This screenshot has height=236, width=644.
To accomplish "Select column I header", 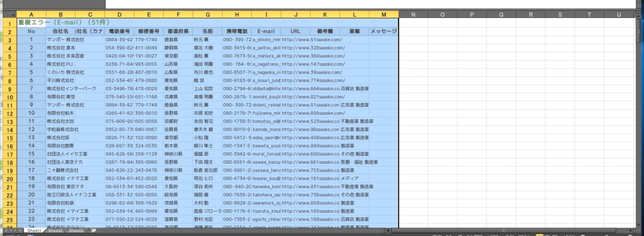I will [x=266, y=14].
